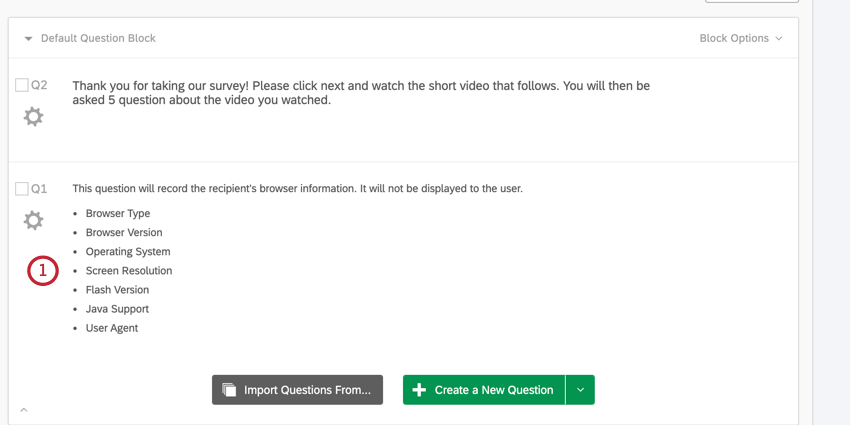The width and height of the screenshot is (850, 425).
Task: Tick the Q1 question checkbox
Action: pyautogui.click(x=21, y=189)
